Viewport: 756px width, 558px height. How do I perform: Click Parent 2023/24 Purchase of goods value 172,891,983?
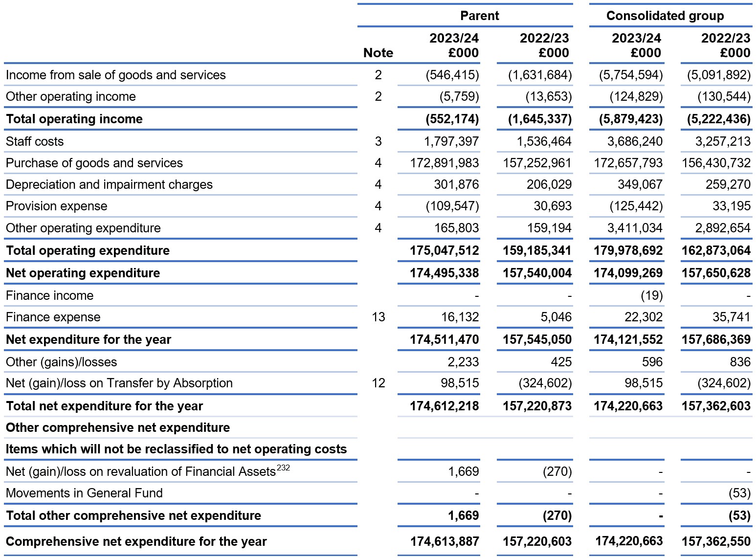(x=445, y=163)
